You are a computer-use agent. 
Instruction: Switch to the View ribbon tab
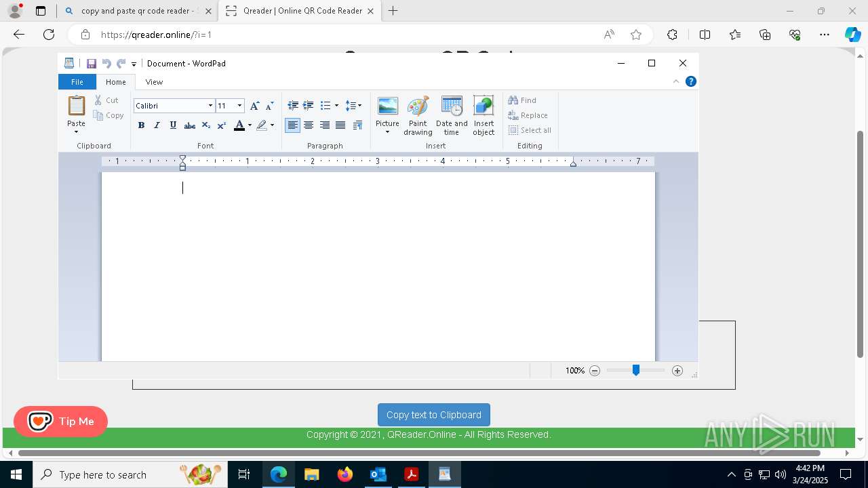pos(154,82)
